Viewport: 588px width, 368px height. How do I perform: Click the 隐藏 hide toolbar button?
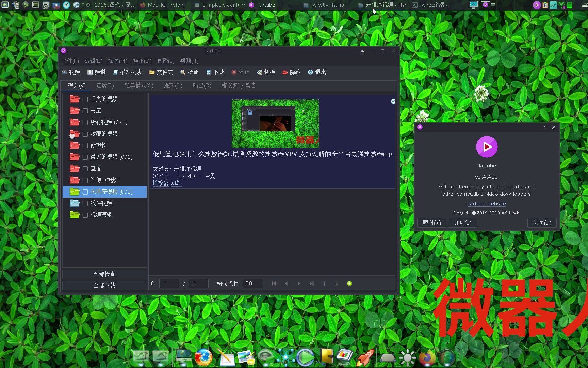tap(292, 72)
